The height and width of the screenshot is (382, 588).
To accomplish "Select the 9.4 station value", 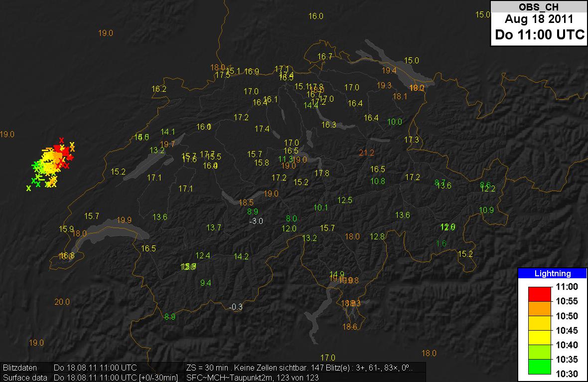I will (x=205, y=283).
